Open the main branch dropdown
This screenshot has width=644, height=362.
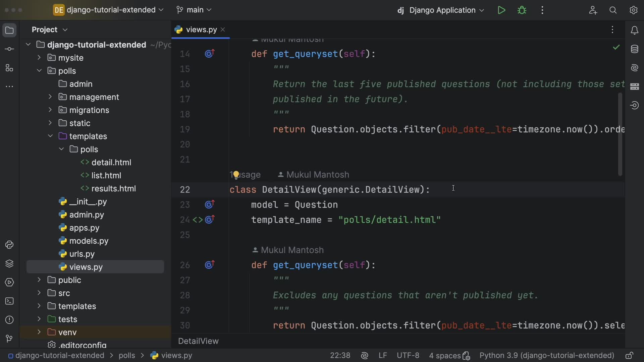click(194, 10)
